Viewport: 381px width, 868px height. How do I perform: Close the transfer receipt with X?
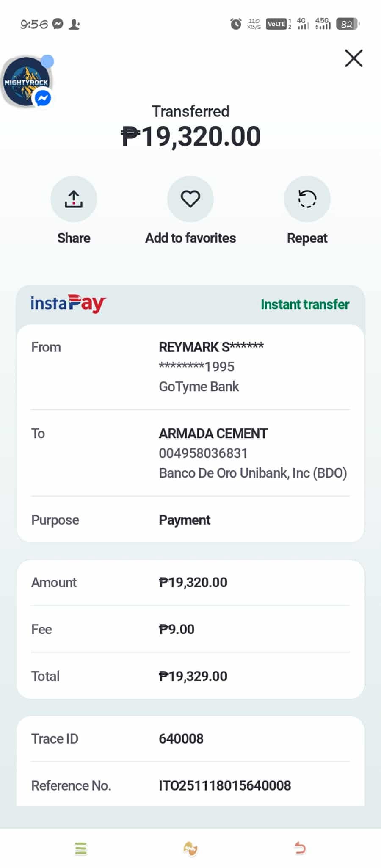coord(353,58)
